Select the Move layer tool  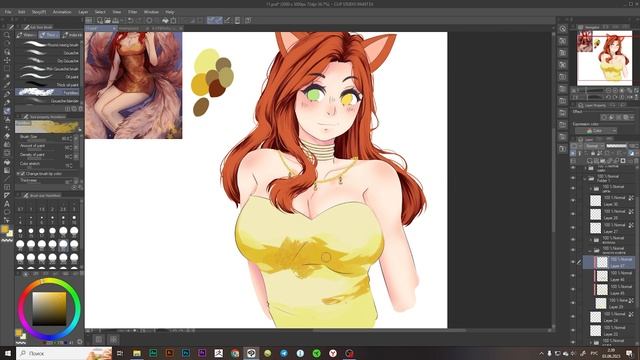click(7, 60)
